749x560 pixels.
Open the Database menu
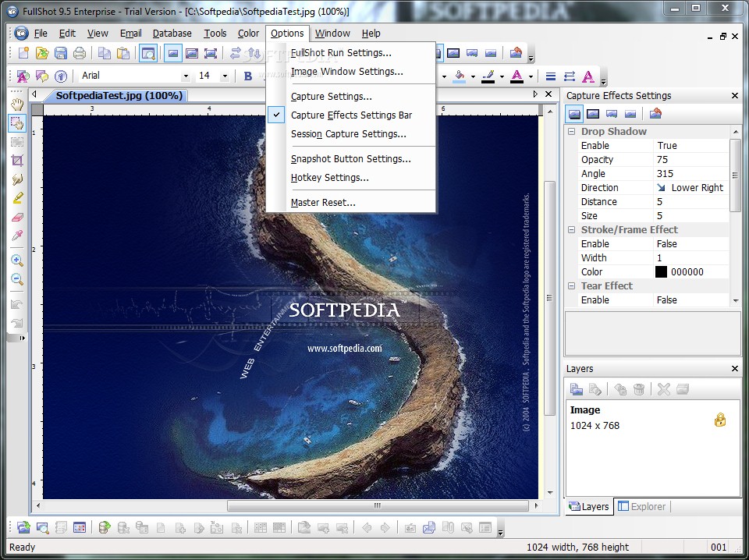coord(172,34)
